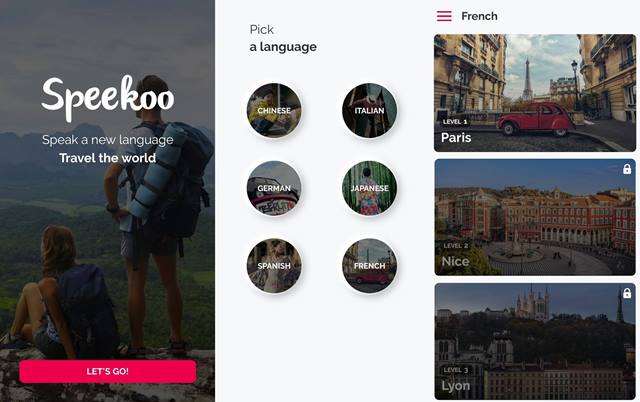Click the 'Travel the world' tagline
This screenshot has height=402, width=640.
pyautogui.click(x=108, y=158)
